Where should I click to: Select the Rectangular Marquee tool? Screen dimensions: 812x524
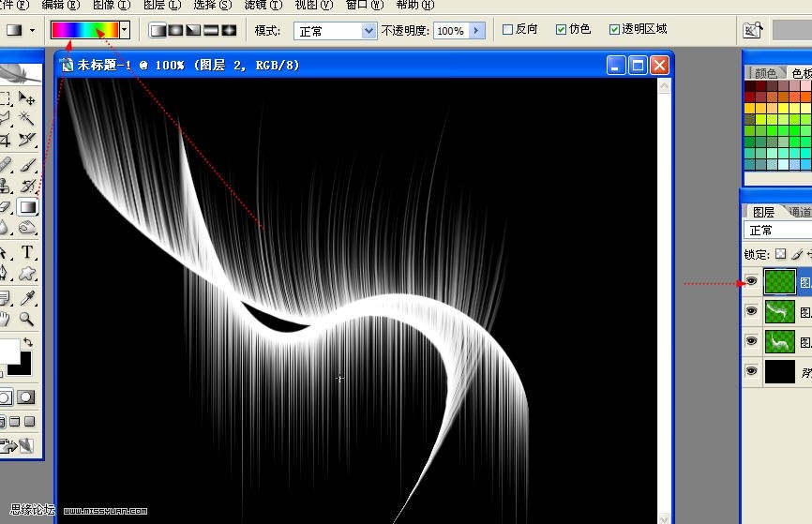pyautogui.click(x=6, y=97)
